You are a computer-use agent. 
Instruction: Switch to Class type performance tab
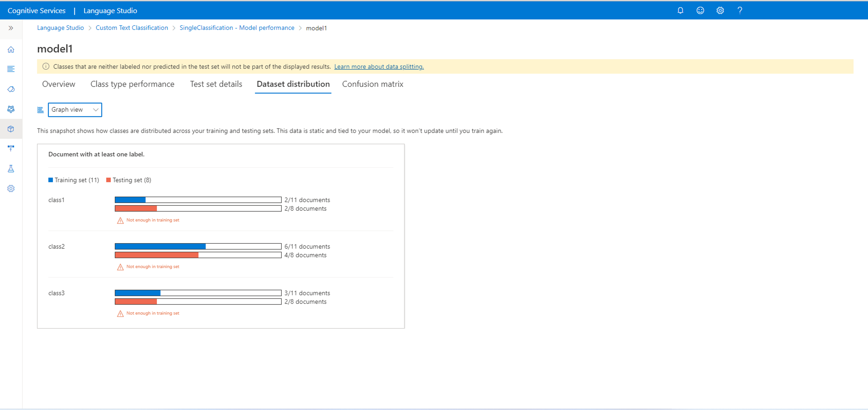(x=132, y=84)
